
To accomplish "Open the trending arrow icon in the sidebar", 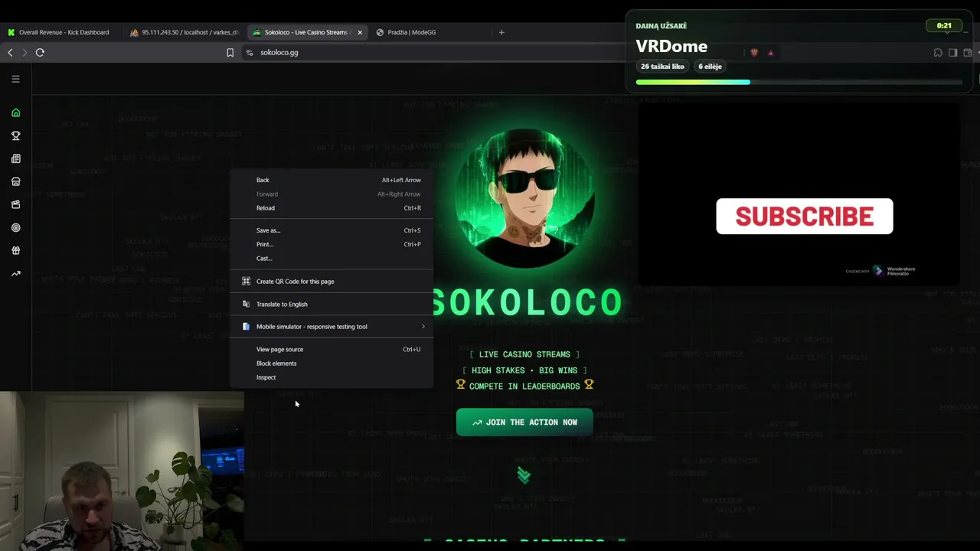I will [15, 273].
